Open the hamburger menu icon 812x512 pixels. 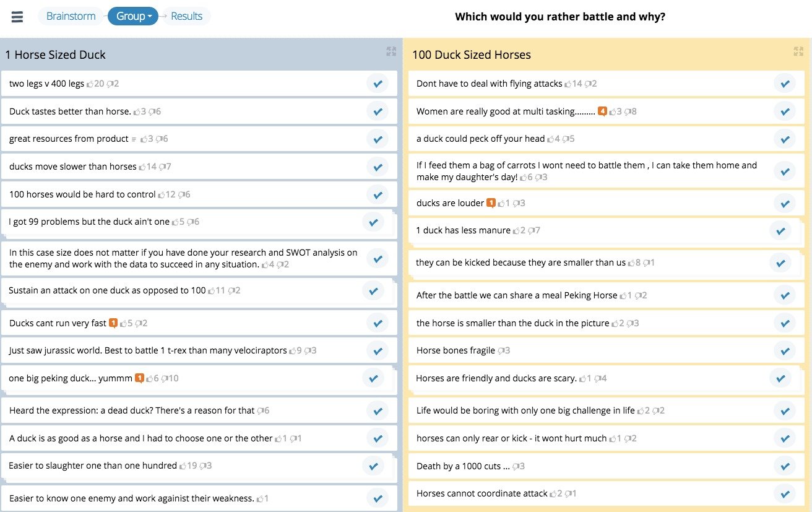(x=17, y=17)
